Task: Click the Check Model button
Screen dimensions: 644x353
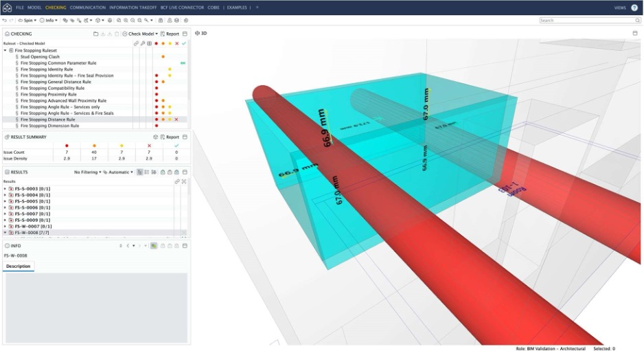Action: click(x=140, y=34)
